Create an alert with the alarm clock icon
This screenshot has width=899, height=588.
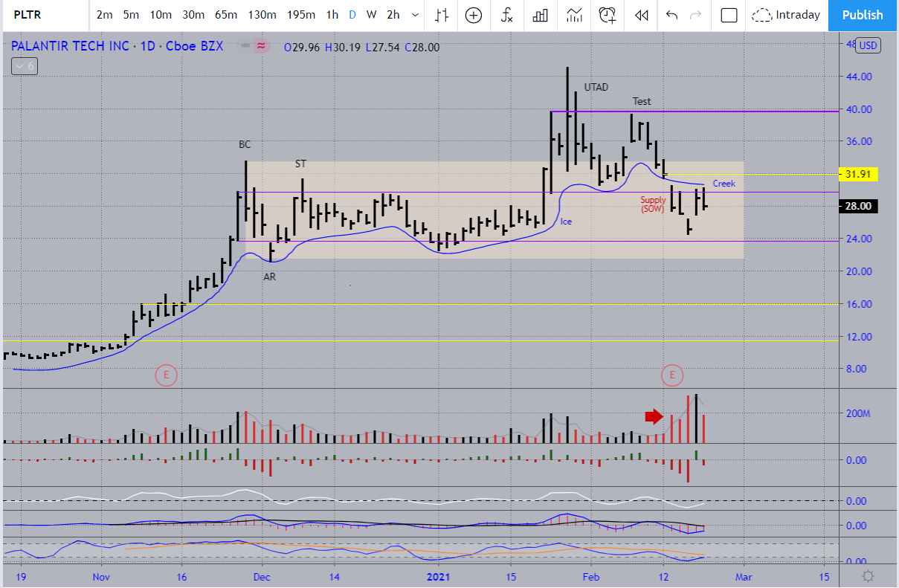coord(608,15)
